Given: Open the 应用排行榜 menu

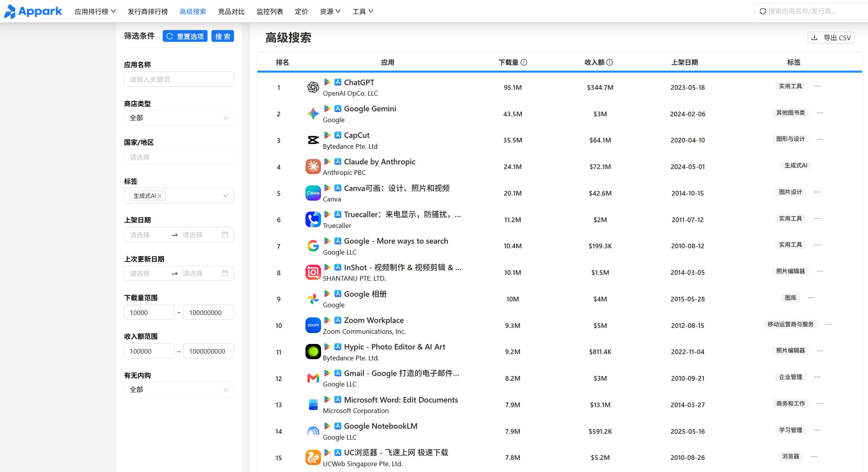Looking at the screenshot, I should (95, 11).
